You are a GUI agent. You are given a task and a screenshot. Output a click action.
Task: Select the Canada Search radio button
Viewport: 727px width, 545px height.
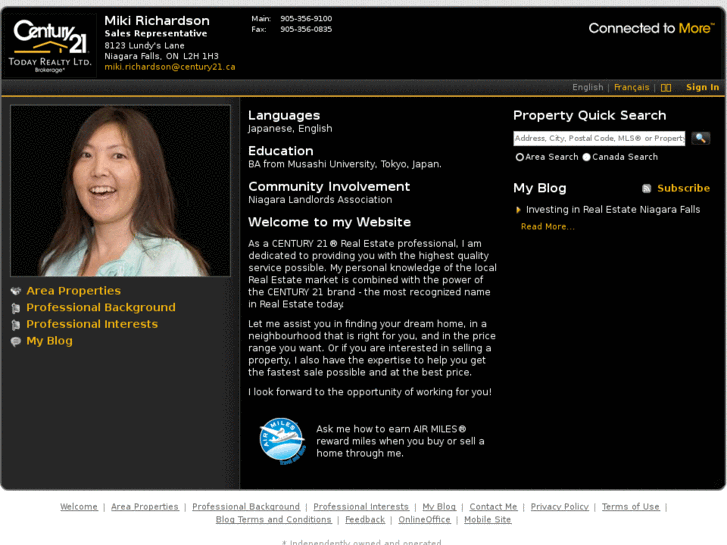coord(587,157)
